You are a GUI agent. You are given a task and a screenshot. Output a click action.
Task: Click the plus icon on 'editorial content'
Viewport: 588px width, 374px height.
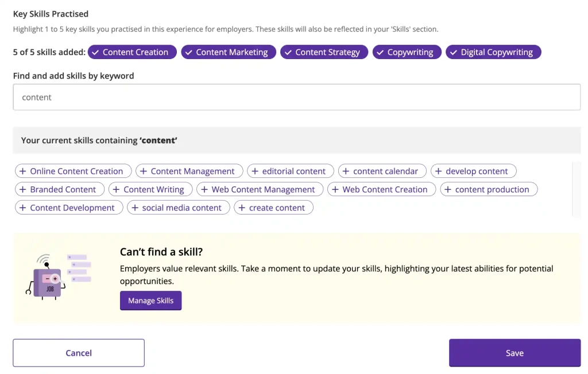point(254,170)
